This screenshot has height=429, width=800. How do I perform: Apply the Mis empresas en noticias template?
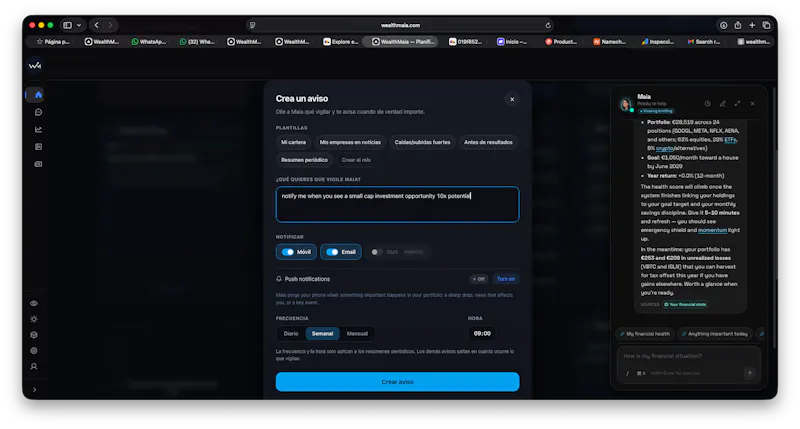point(350,142)
